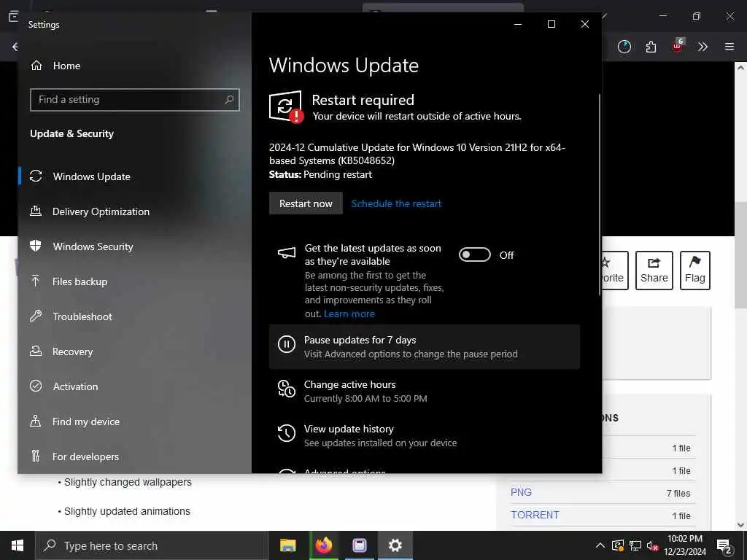Viewport: 747px width, 560px height.
Task: Click the Find my device icon
Action: click(x=36, y=421)
